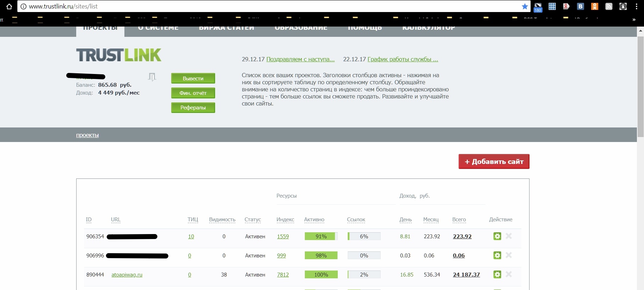
Task: Open total income 0.06 link
Action: [459, 255]
